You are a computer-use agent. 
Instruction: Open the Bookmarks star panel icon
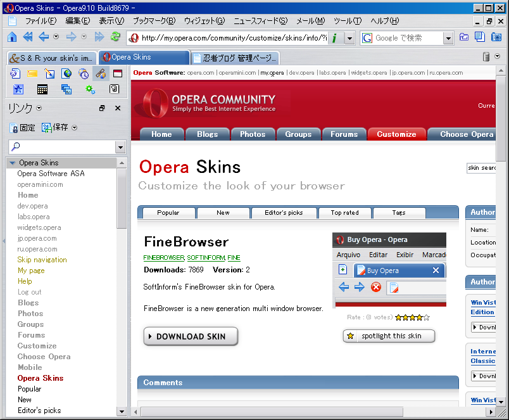(18, 89)
